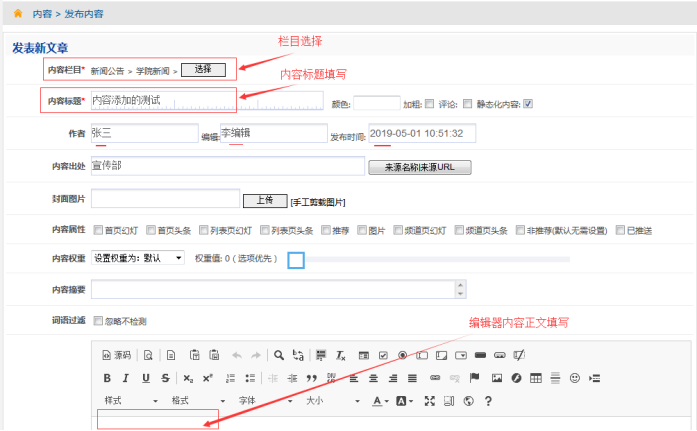Click the Find magnifier icon in editor
This screenshot has width=697, height=431.
[x=280, y=355]
